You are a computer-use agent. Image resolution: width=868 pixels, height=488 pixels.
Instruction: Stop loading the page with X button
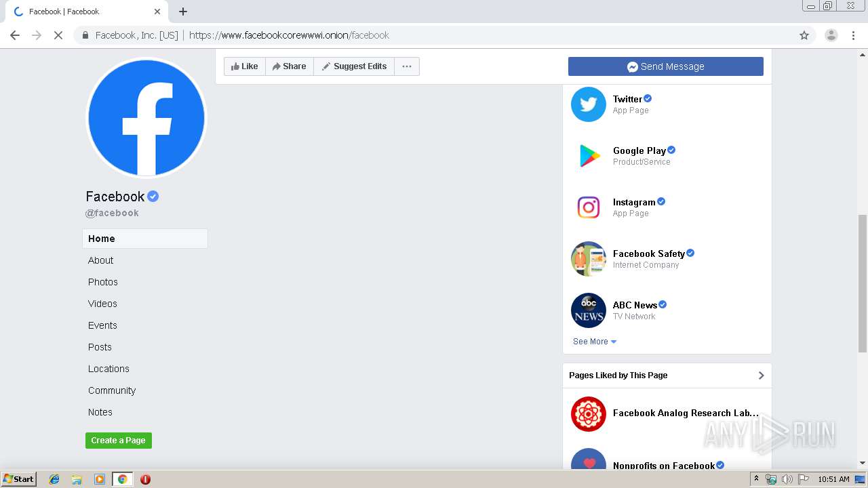tap(58, 35)
